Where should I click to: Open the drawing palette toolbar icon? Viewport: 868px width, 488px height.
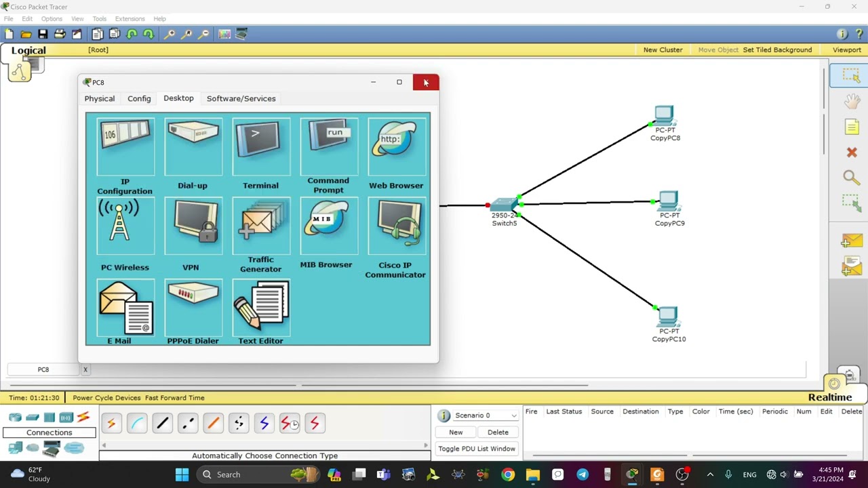(224, 34)
